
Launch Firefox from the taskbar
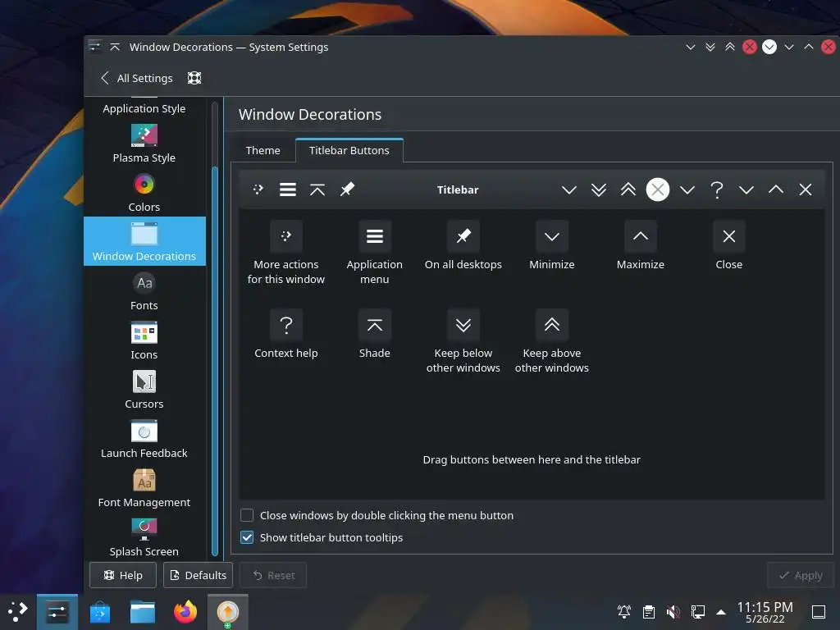pyautogui.click(x=185, y=612)
